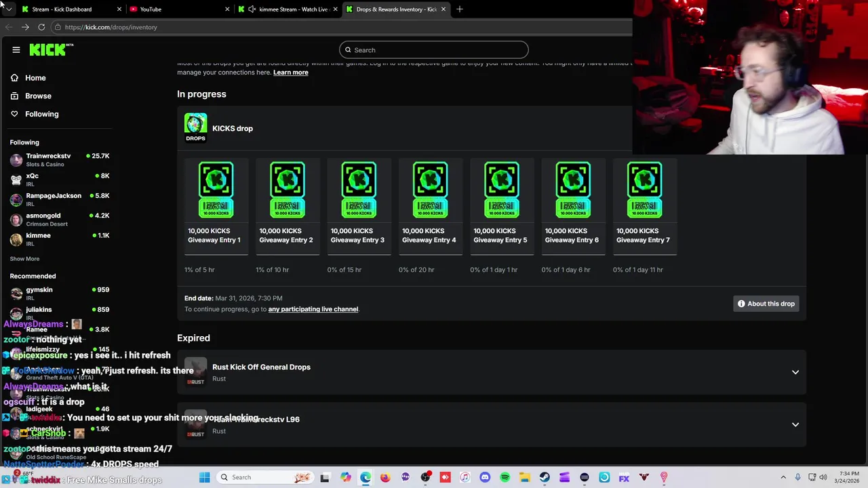Open File Explorer from taskbar

pos(525,477)
